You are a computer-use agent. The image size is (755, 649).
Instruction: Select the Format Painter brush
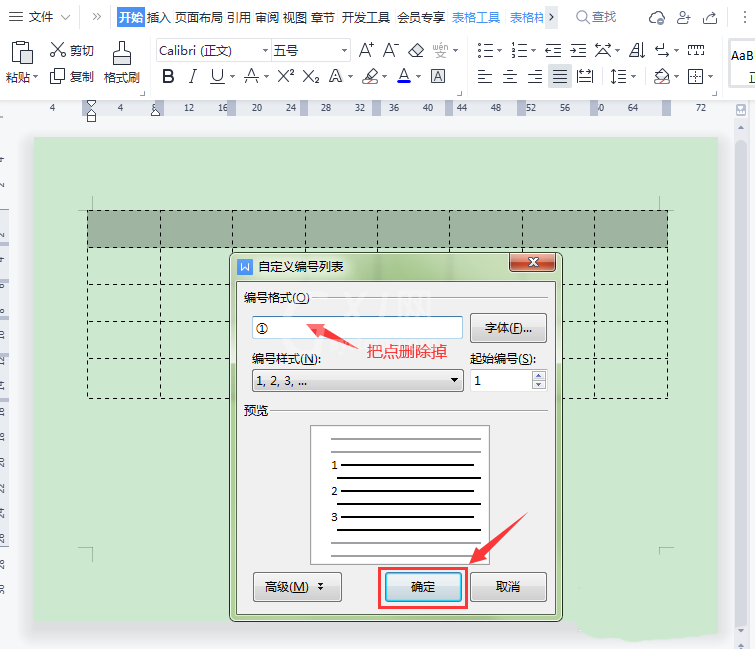122,52
